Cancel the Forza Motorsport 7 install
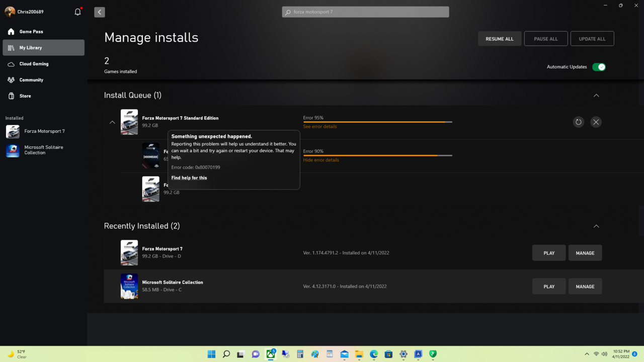This screenshot has width=644, height=362. click(x=596, y=122)
